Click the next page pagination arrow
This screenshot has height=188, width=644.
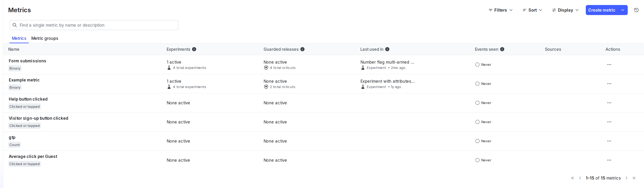[x=626, y=178]
